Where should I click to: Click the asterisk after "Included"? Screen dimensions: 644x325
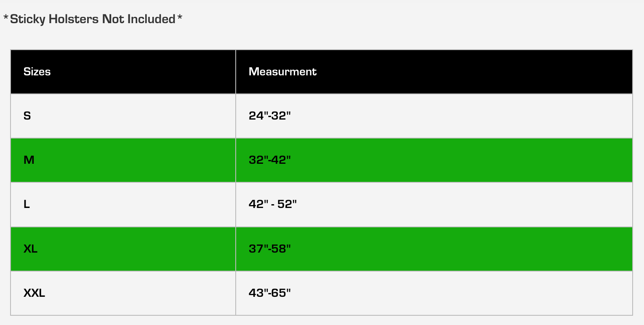(180, 18)
